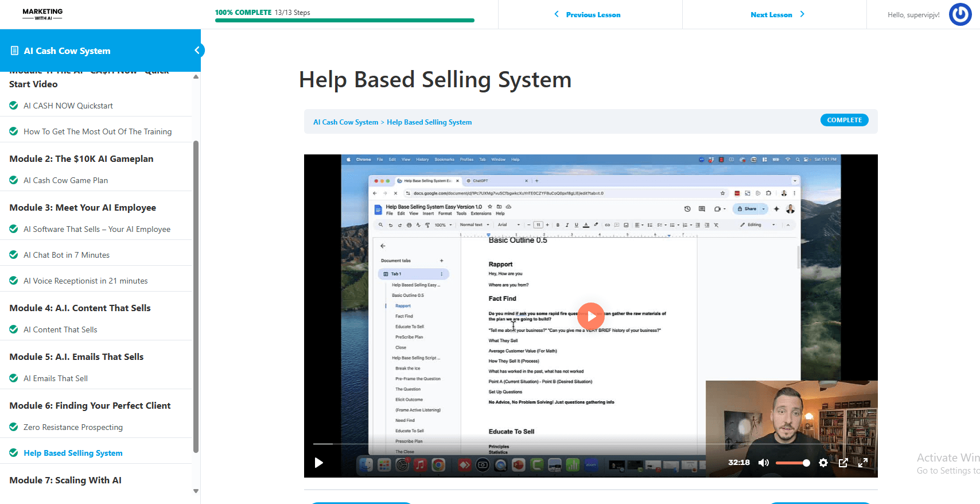The height and width of the screenshot is (504, 980).
Task: Go to Previous Lesson
Action: pyautogui.click(x=588, y=14)
